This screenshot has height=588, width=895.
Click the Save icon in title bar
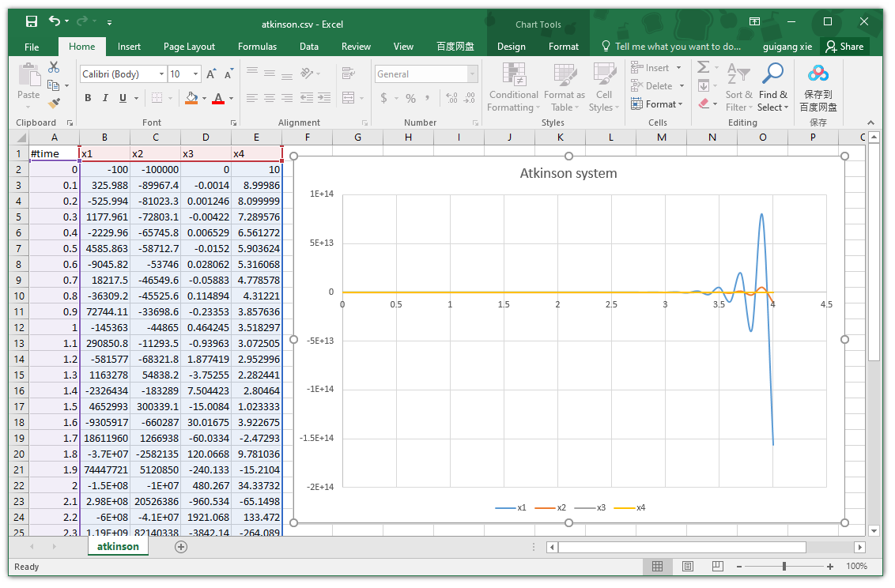(31, 22)
